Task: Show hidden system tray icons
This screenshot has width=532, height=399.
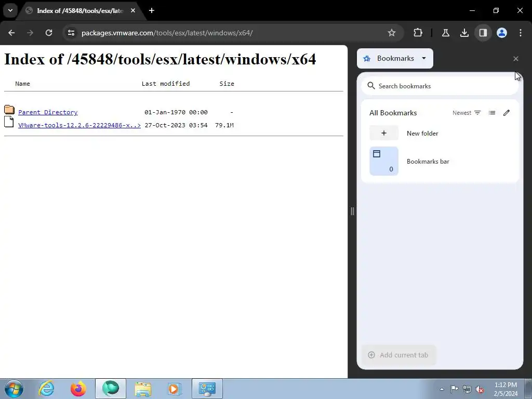Action: (442, 389)
